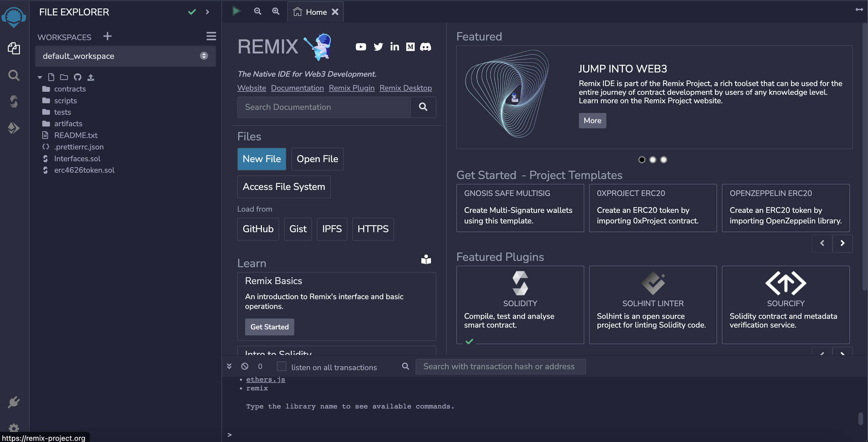Select the second featured carousel dot

pos(653,159)
